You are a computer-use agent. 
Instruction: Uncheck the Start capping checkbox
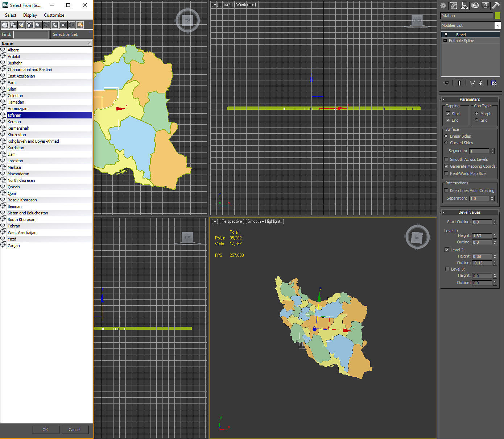point(449,113)
